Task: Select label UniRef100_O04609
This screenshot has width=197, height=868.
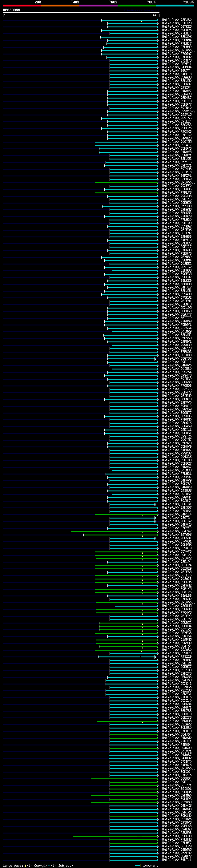Action: (176, 749)
